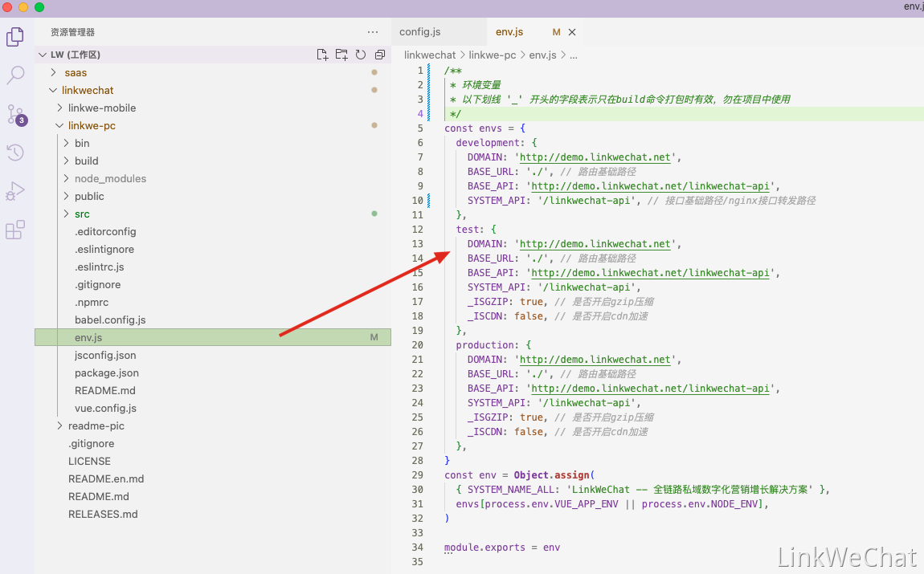Screen dimensions: 924x574
Task: Click linkwechat in the breadcrumb path
Action: (430, 55)
